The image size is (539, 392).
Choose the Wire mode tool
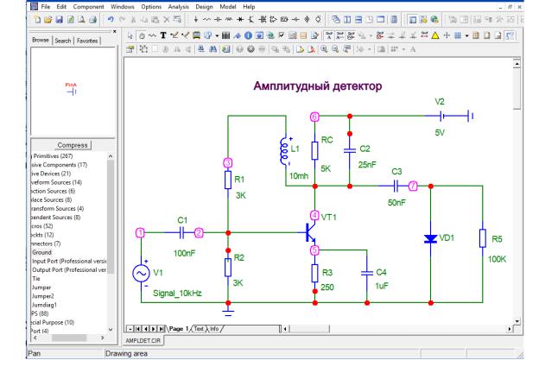pos(174,35)
